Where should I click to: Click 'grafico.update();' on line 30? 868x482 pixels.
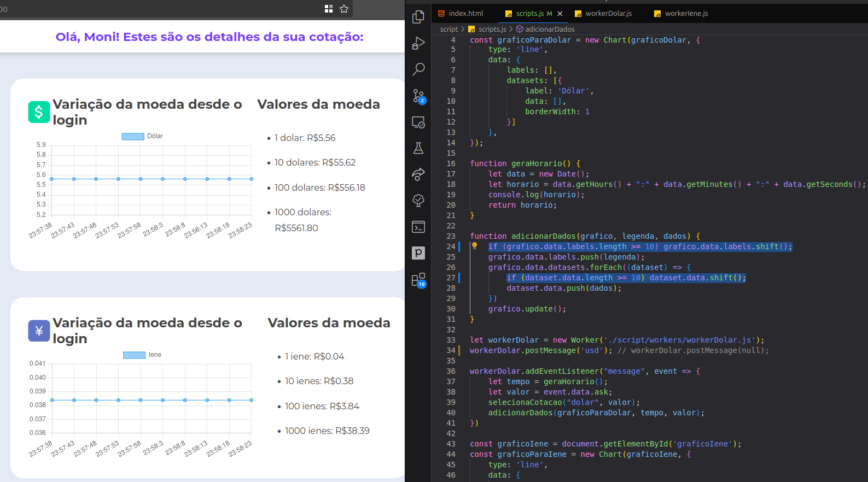[527, 309]
